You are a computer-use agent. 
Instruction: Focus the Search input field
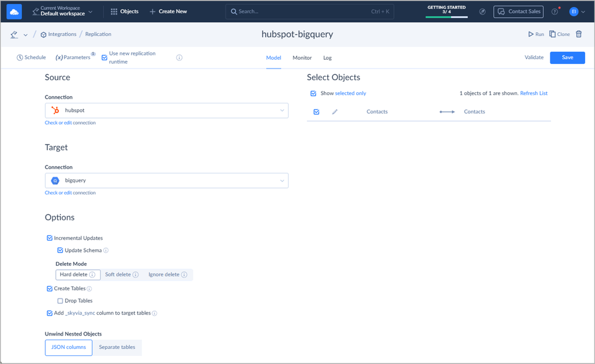pos(310,12)
